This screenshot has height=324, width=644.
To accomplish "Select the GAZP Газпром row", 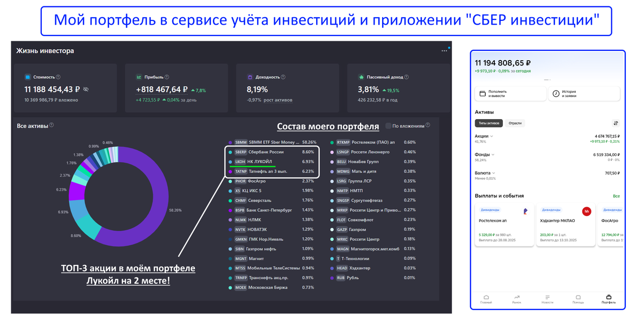I will [374, 230].
